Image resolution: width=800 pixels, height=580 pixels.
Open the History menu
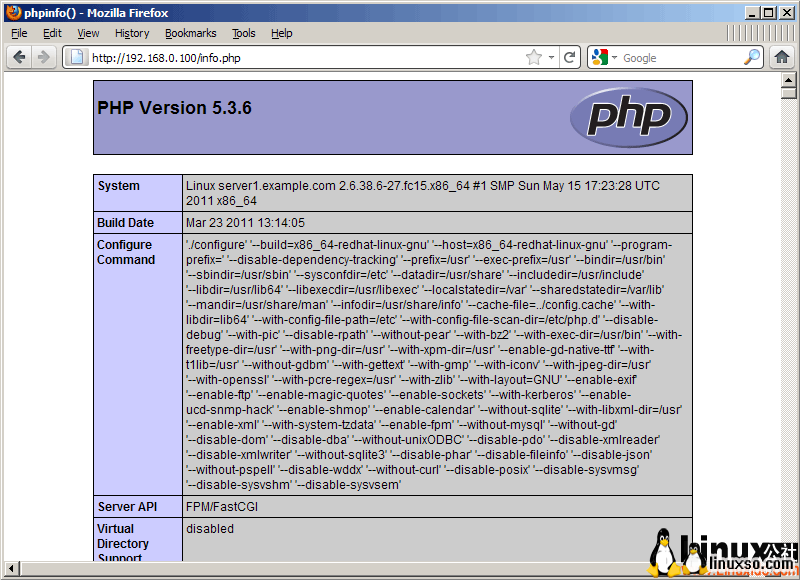(132, 33)
